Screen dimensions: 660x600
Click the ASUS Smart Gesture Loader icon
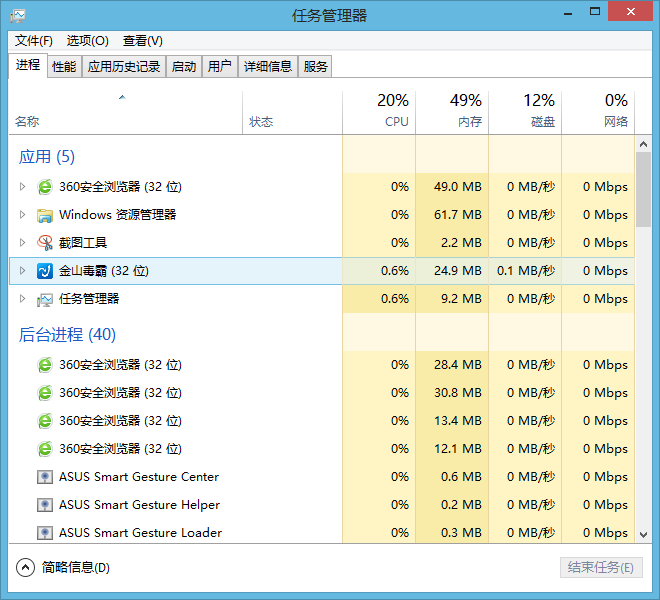[x=45, y=533]
